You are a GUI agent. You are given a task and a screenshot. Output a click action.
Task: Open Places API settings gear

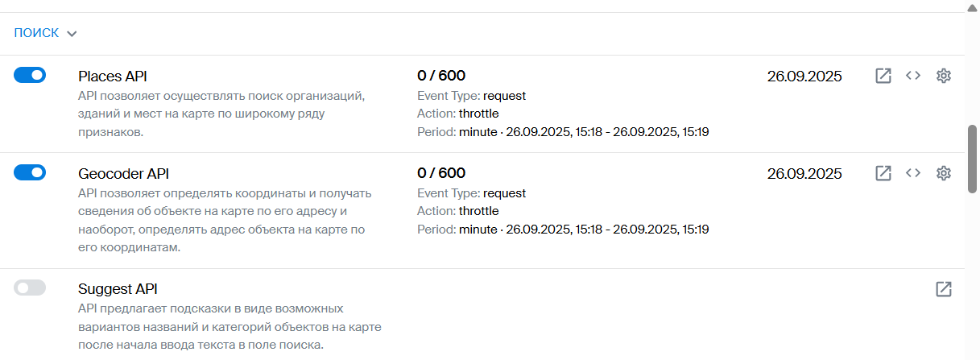[x=944, y=76]
